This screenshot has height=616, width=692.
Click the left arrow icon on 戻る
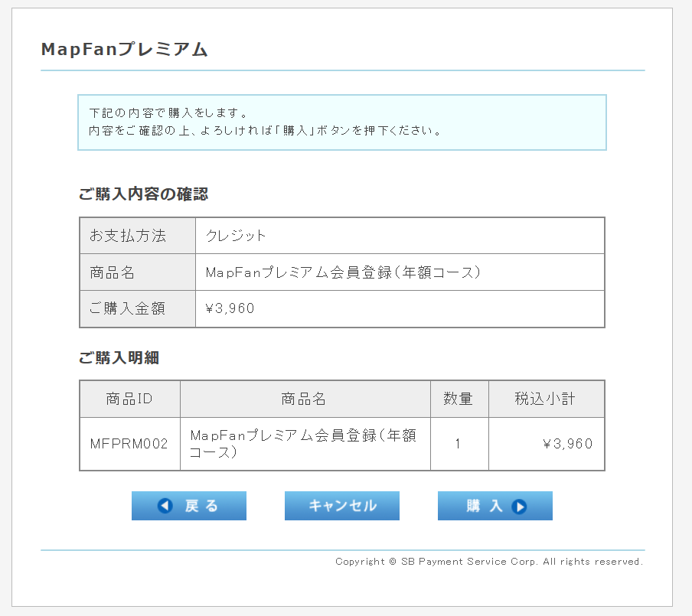pyautogui.click(x=165, y=506)
